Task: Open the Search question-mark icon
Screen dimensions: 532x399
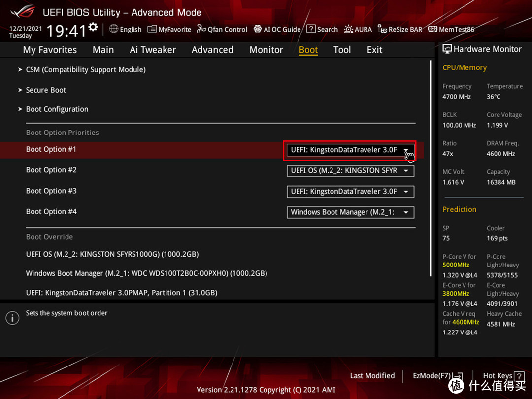Action: coord(311,29)
